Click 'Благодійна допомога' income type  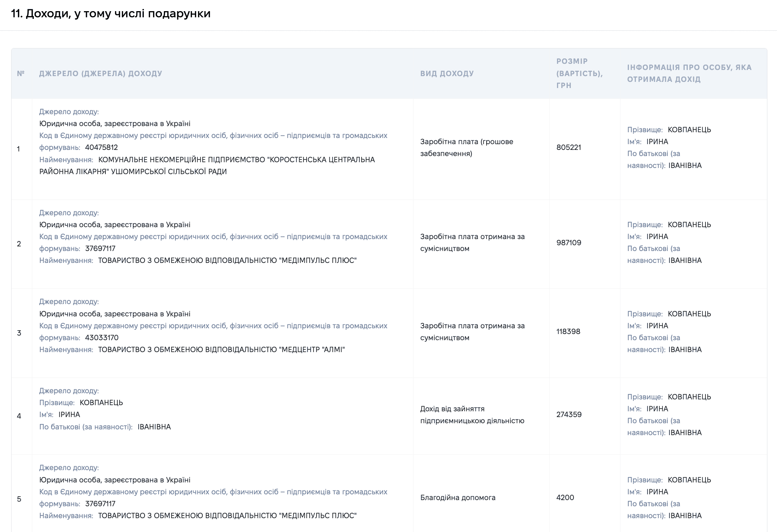point(458,498)
